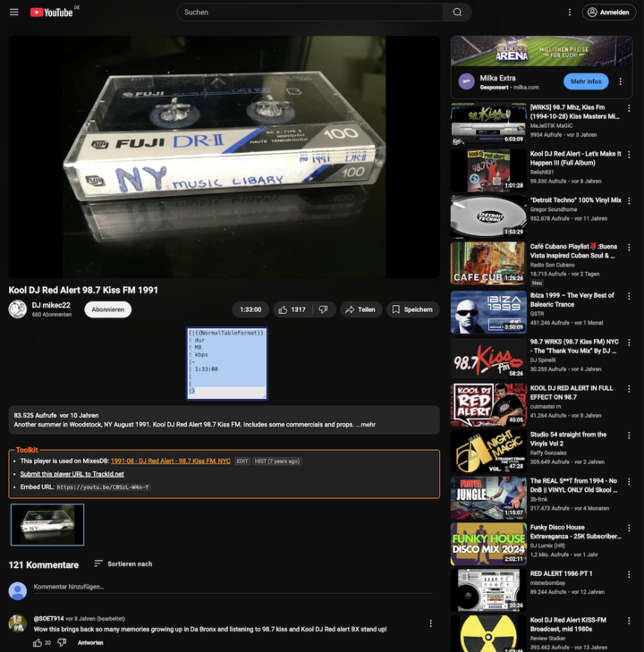The height and width of the screenshot is (652, 644).
Task: Open the RED ALERT 1986 PT 1 title
Action: pyautogui.click(x=561, y=573)
